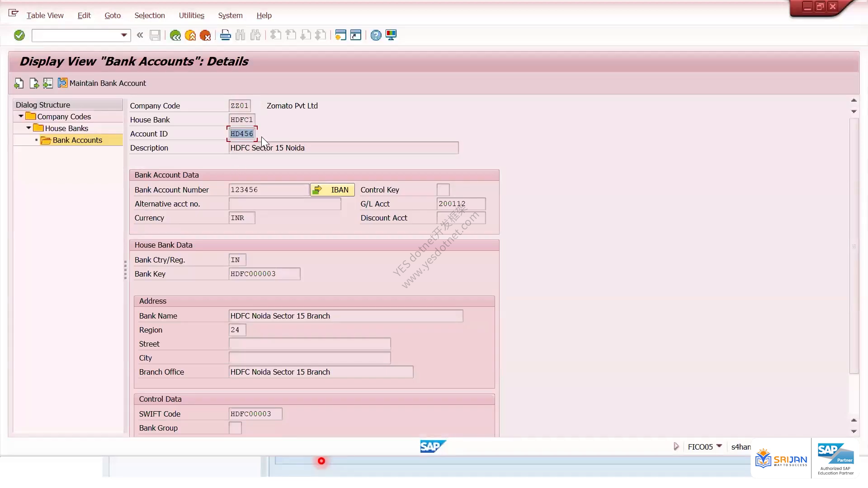The width and height of the screenshot is (868, 488).
Task: Collapse the Company Codes tree node
Action: coord(21,117)
